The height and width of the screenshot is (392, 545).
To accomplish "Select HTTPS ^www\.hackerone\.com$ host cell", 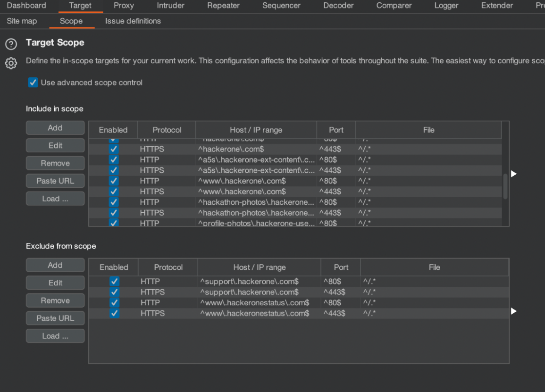I will tap(256, 192).
